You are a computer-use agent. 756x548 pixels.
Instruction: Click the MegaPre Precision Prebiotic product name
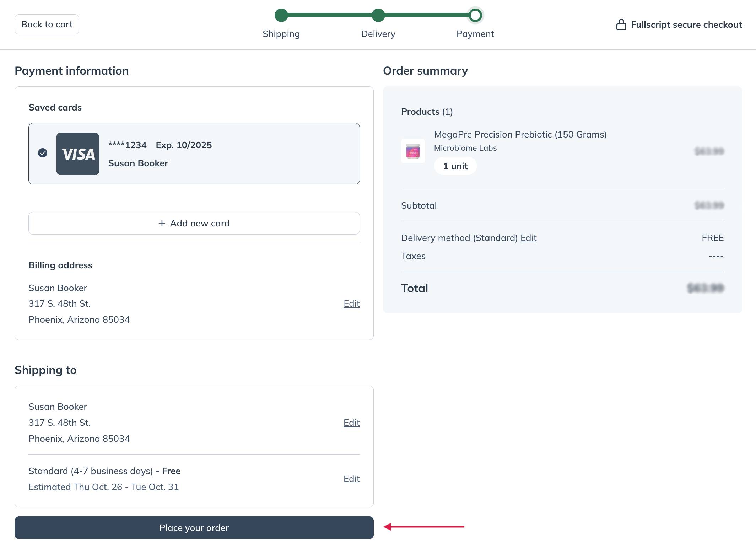click(520, 135)
